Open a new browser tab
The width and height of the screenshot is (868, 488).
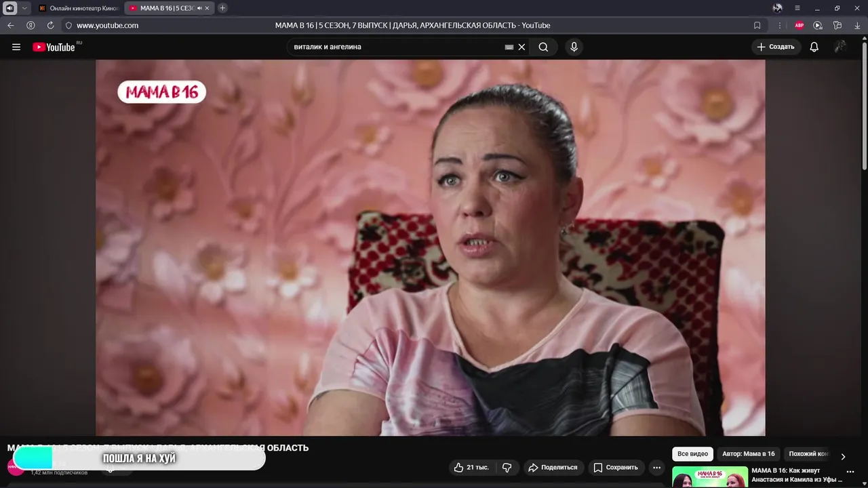pyautogui.click(x=222, y=8)
